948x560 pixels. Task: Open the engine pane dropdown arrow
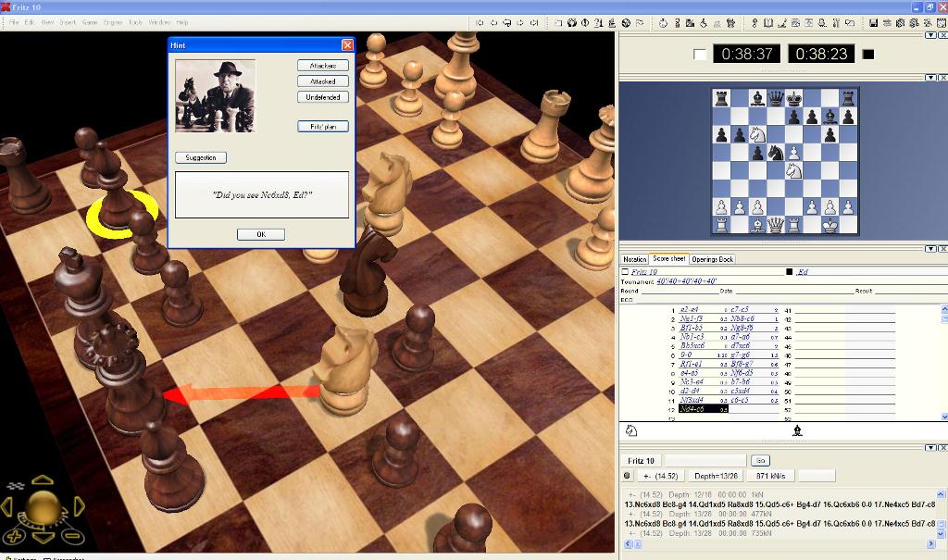(930, 448)
